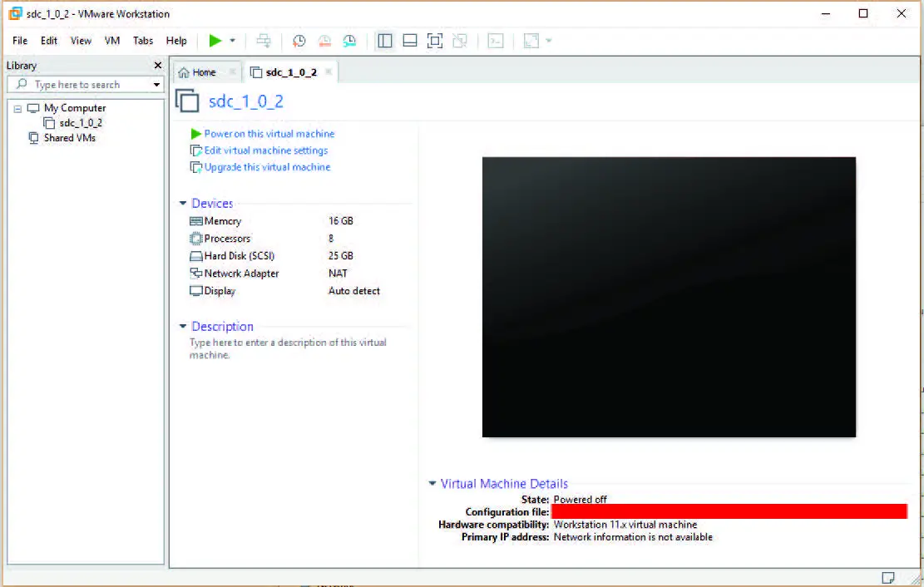This screenshot has height=587, width=924.
Task: Click the Send Ctrl+Alt+Del toolbar icon
Action: pos(264,41)
